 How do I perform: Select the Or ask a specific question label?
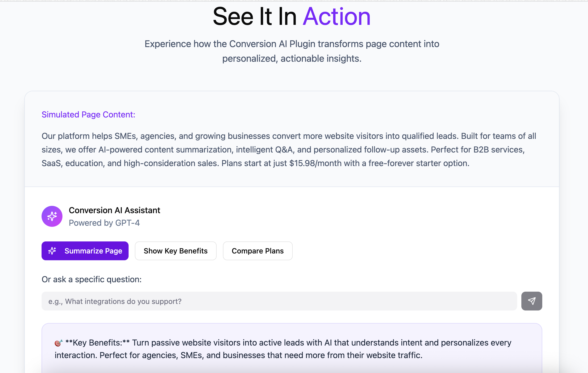(x=91, y=279)
